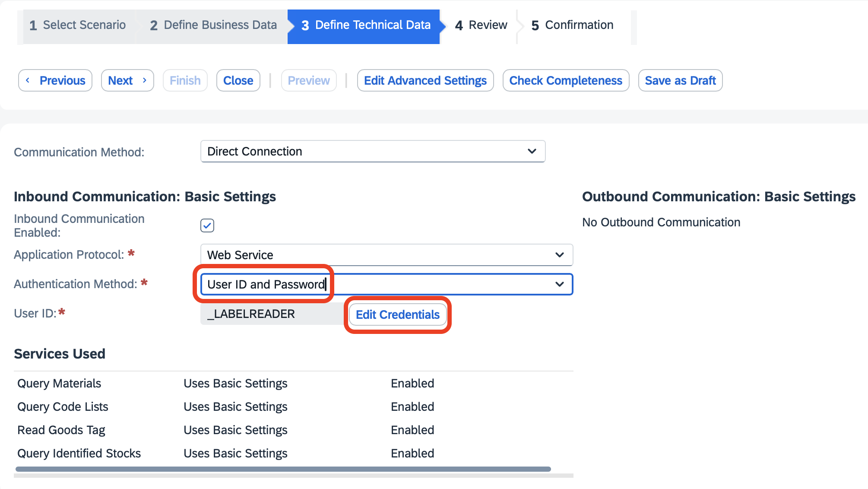Open Edit Advanced Settings

pos(425,80)
